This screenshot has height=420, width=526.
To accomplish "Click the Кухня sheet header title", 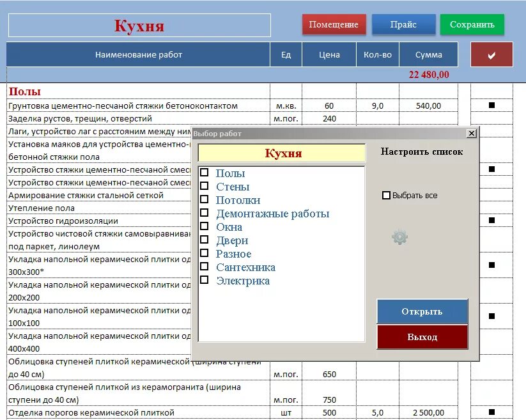I will click(139, 25).
